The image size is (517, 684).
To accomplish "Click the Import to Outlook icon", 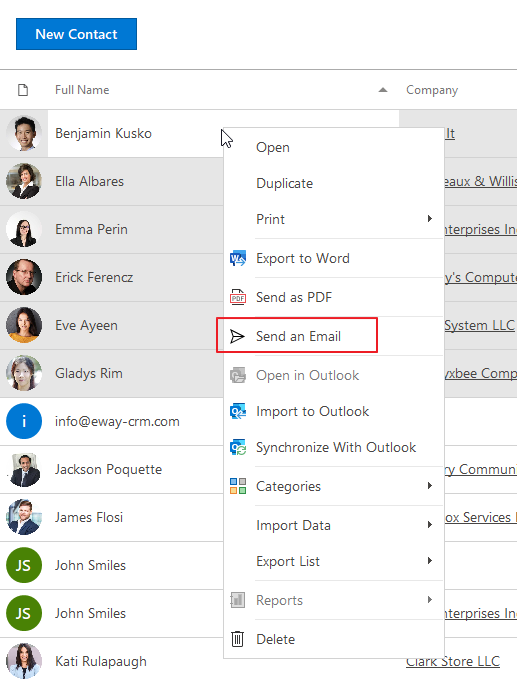I will 238,411.
